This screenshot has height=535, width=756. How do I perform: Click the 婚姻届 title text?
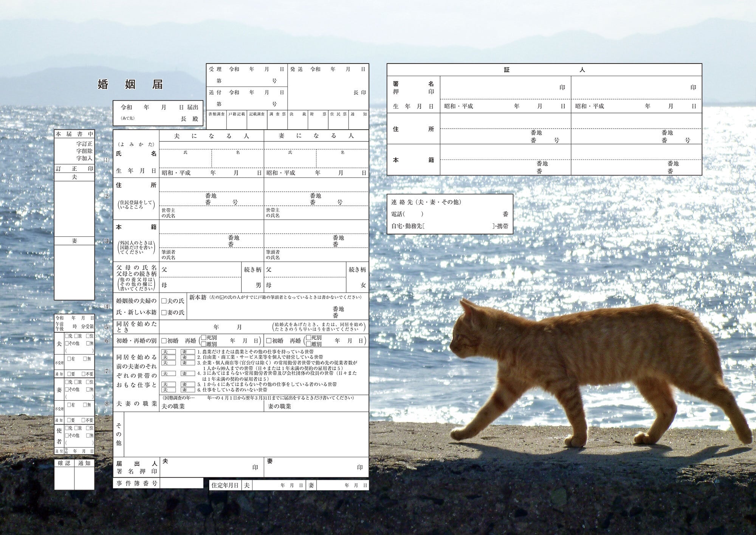tap(130, 84)
